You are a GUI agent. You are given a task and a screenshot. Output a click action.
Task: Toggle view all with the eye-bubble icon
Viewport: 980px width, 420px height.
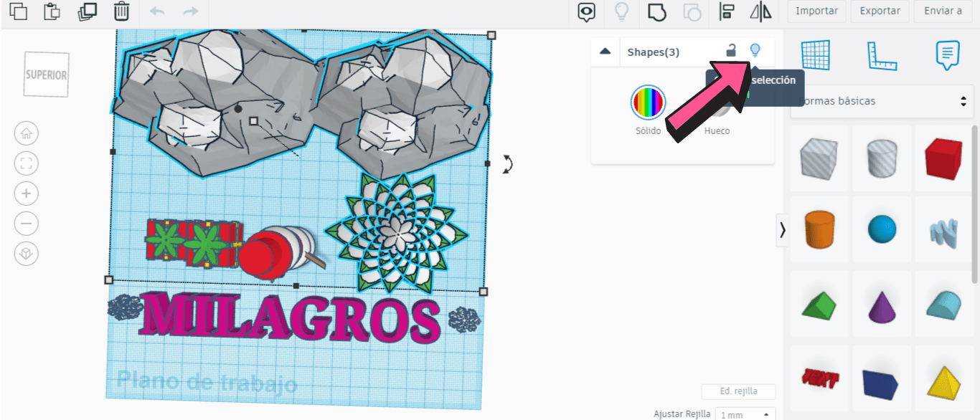coord(587,11)
